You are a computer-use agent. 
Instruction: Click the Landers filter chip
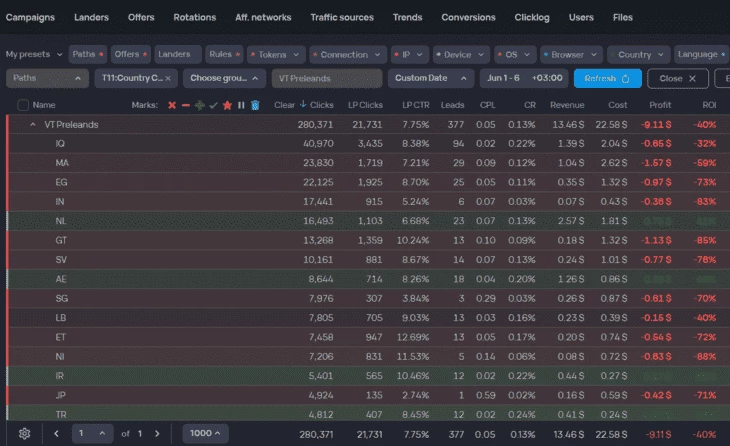point(177,54)
